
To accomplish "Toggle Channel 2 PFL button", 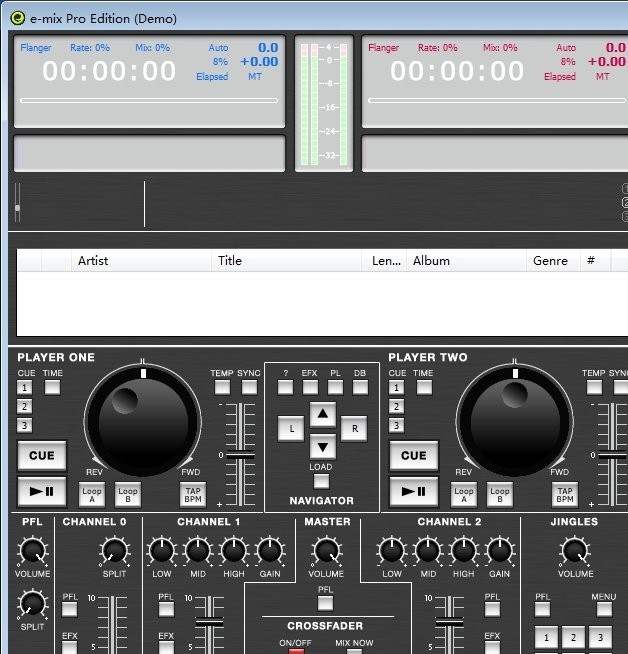I will pyautogui.click(x=492, y=609).
